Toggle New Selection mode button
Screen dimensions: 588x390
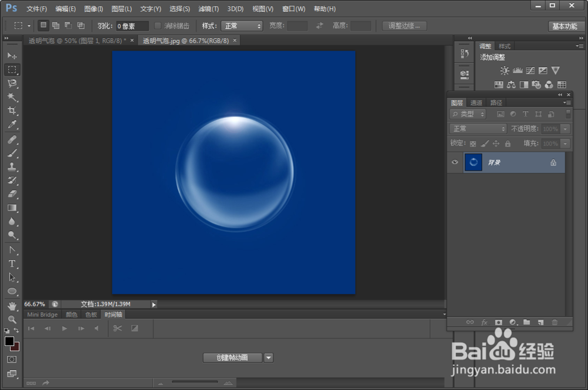pos(44,25)
